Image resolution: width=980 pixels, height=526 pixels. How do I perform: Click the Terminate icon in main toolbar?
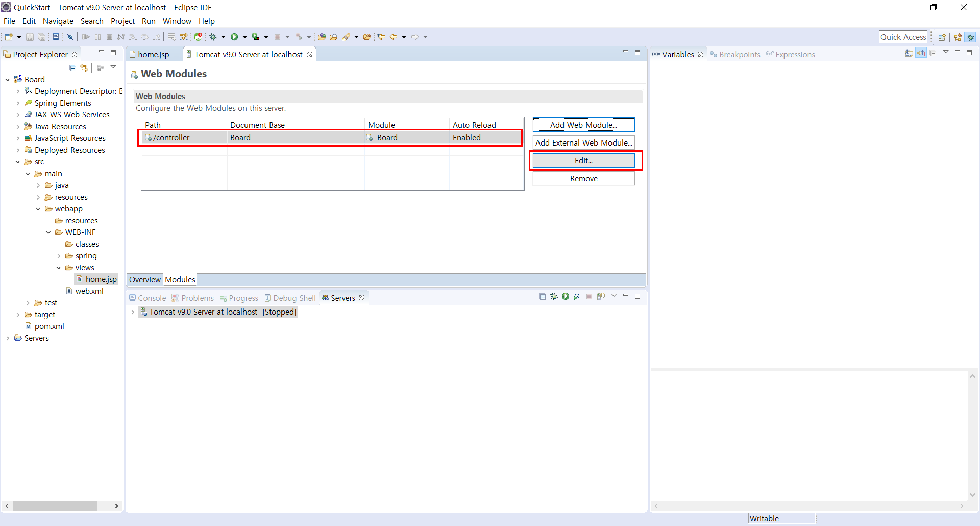(x=109, y=37)
